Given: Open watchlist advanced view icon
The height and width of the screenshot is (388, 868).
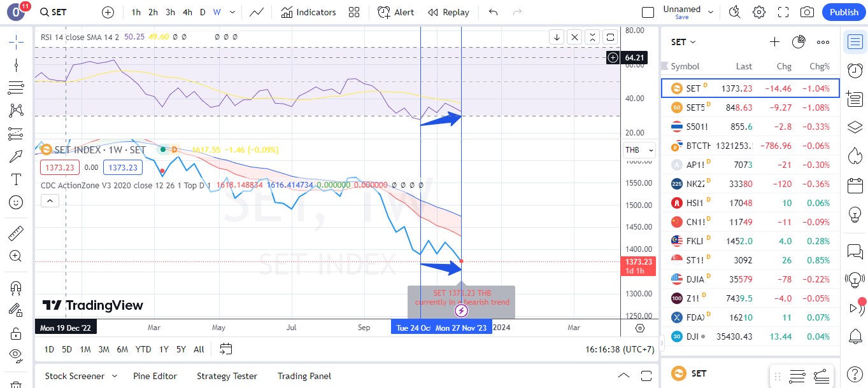Looking at the screenshot, I should [799, 42].
